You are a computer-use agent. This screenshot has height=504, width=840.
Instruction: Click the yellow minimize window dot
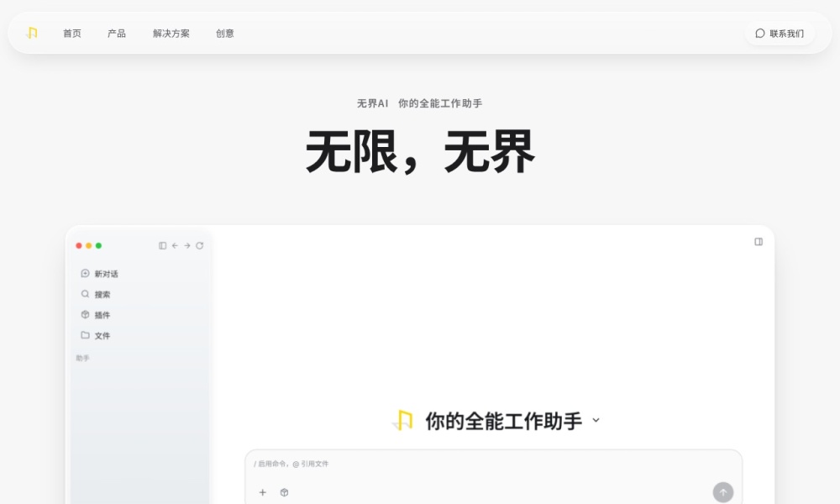coord(89,245)
